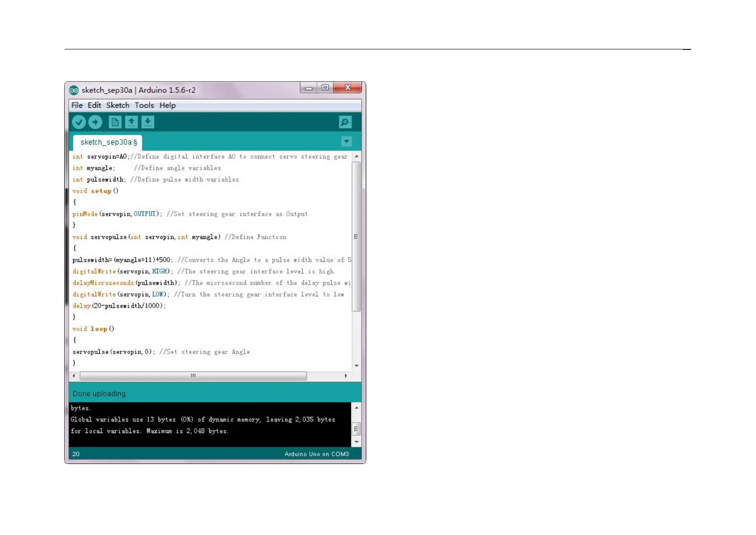Maximize the Arduino window

[325, 88]
